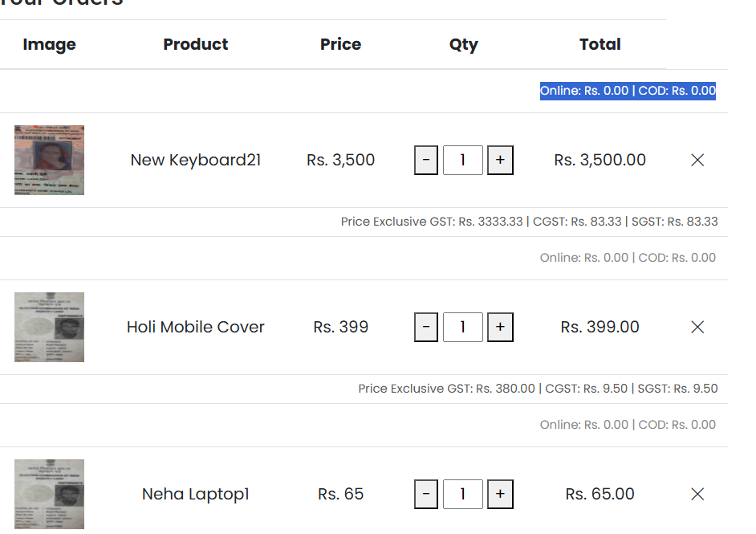Click the Neha Laptop1 product thumbnail
Image resolution: width=756 pixels, height=534 pixels.
click(49, 494)
